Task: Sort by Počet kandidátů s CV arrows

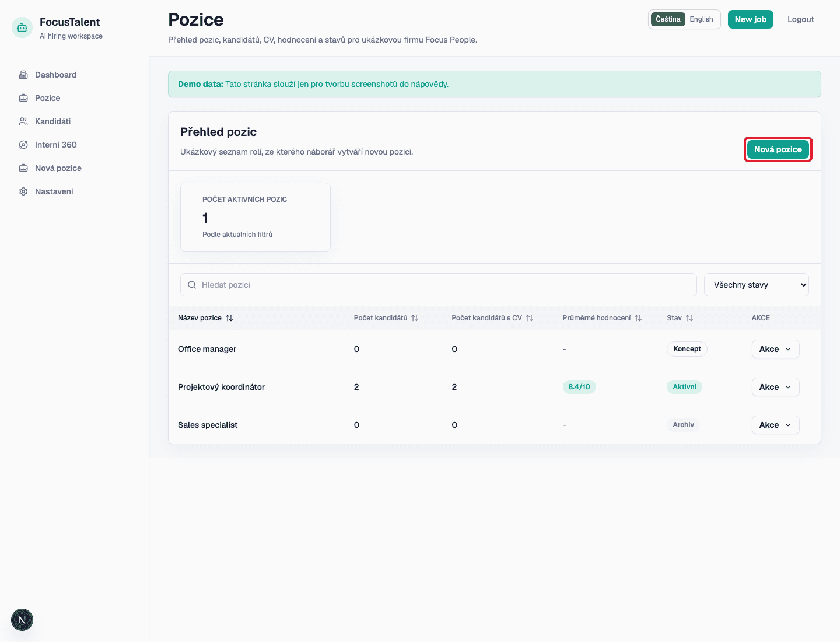Action: pyautogui.click(x=530, y=318)
